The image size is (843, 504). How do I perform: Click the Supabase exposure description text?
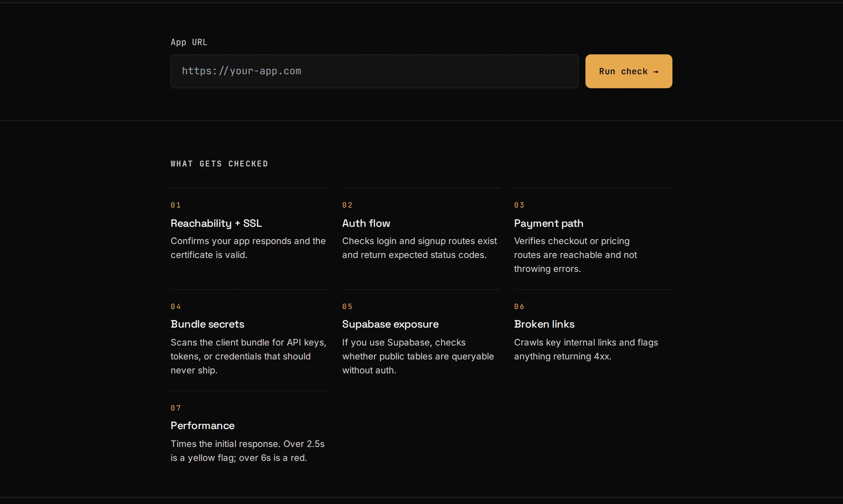418,356
